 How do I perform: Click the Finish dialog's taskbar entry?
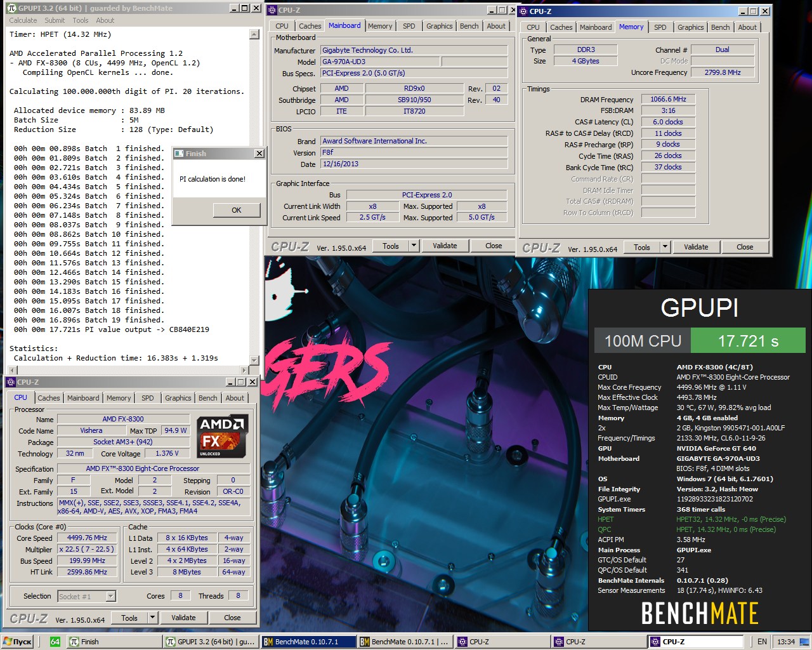coord(114,642)
